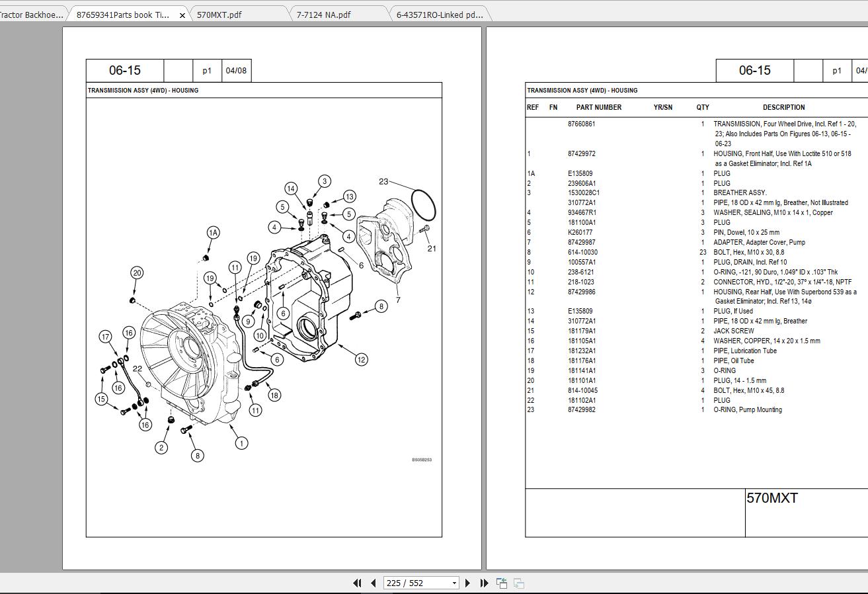The height and width of the screenshot is (594, 868).
Task: Switch to the Tractor Backhoe tab
Action: [30, 15]
